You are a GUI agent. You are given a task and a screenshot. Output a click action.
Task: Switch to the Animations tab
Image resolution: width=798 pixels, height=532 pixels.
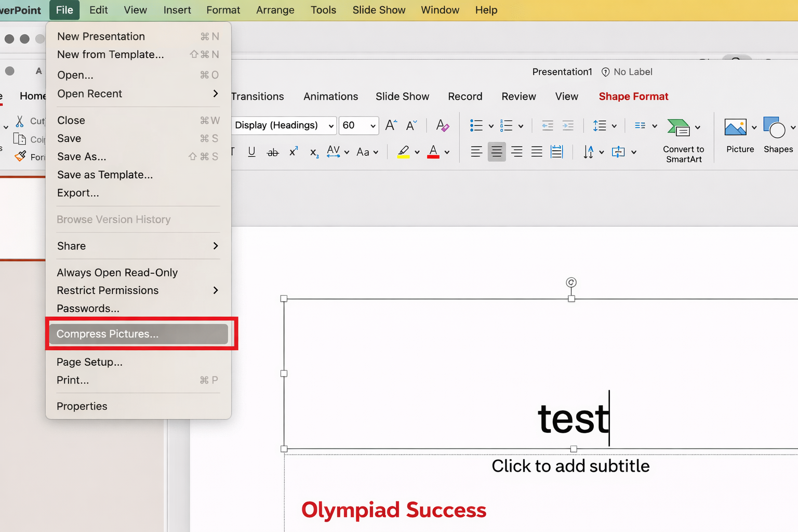[x=330, y=97]
